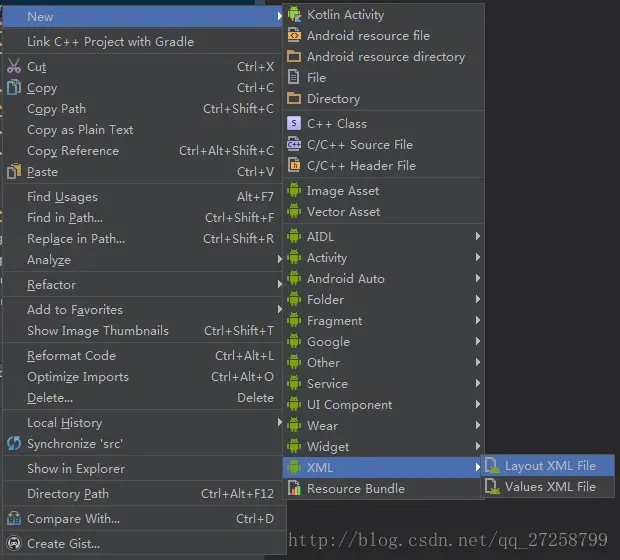Click the android icon beside Google
The height and width of the screenshot is (560, 620).
[294, 341]
